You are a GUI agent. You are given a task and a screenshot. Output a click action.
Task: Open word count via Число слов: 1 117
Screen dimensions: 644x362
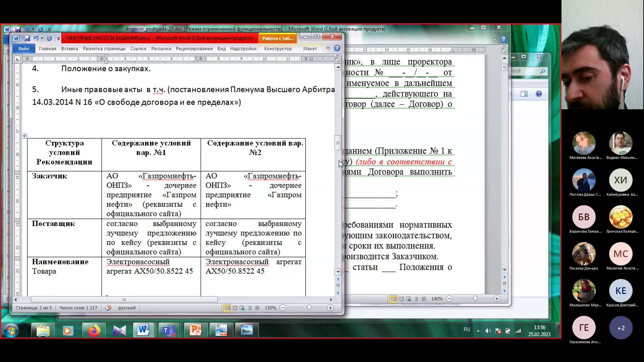(78, 308)
